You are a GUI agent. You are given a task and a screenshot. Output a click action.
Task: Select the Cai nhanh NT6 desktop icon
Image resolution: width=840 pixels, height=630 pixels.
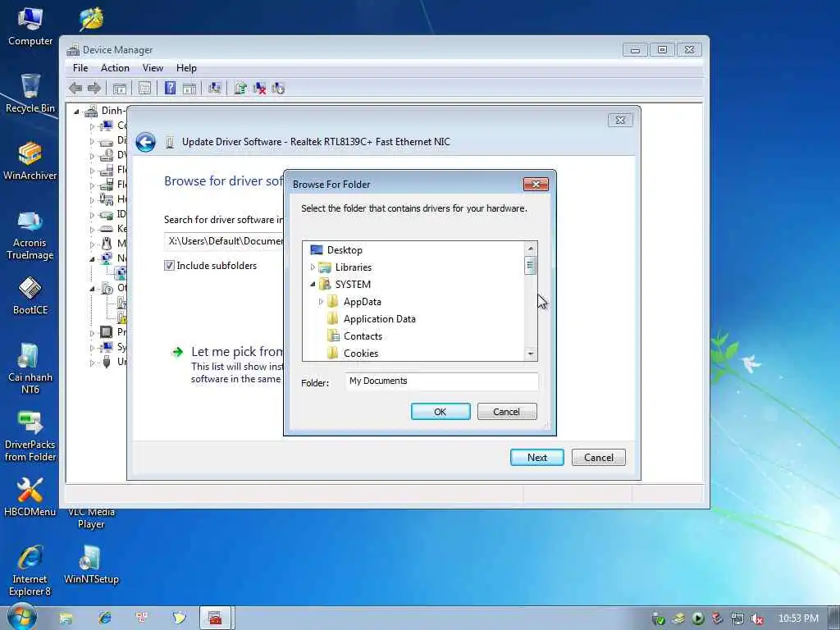tap(30, 368)
